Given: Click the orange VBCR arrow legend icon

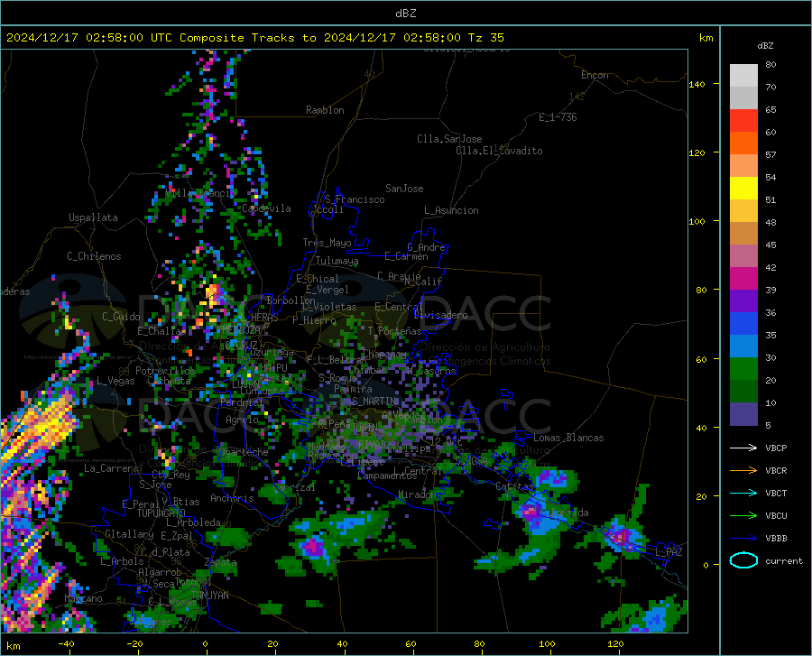Looking at the screenshot, I should click(743, 471).
